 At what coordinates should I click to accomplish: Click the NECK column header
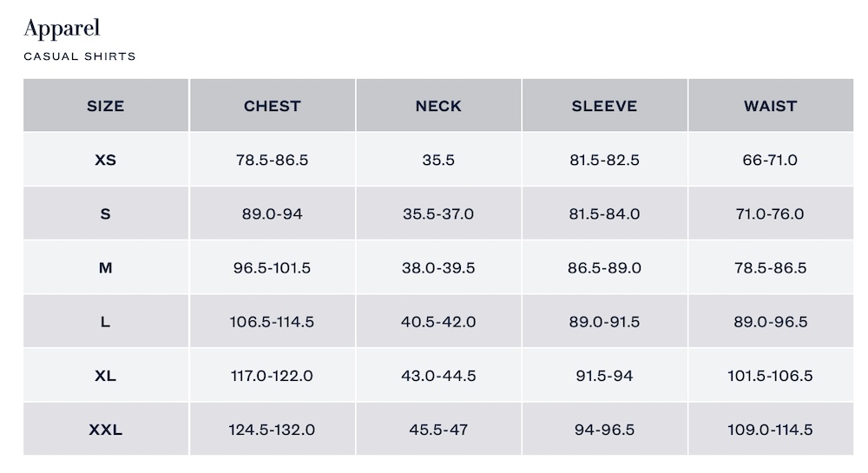(438, 106)
